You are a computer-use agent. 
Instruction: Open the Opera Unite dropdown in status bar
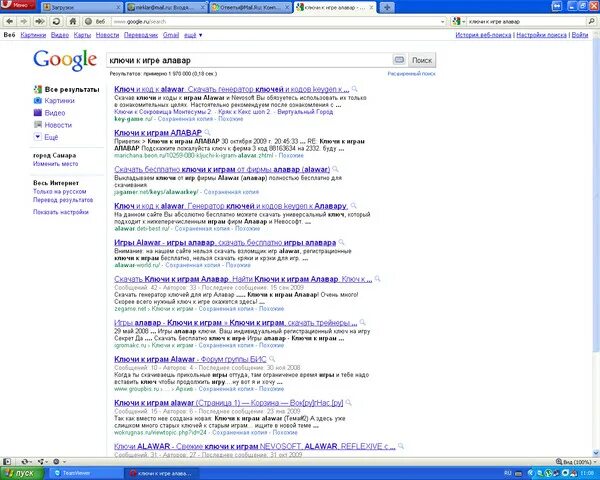[x=43, y=462]
